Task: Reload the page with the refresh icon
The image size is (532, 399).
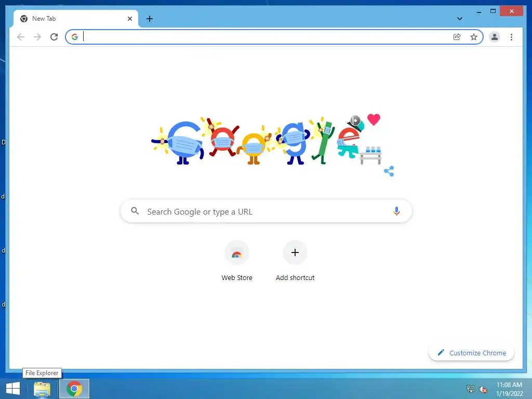Action: 54,37
